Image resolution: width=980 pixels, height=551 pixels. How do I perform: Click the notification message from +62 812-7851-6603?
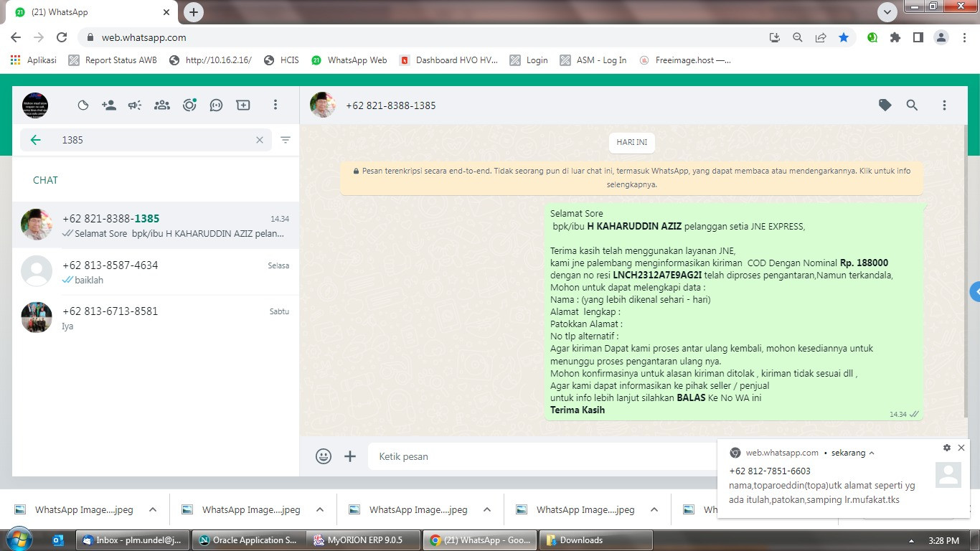pos(821,486)
